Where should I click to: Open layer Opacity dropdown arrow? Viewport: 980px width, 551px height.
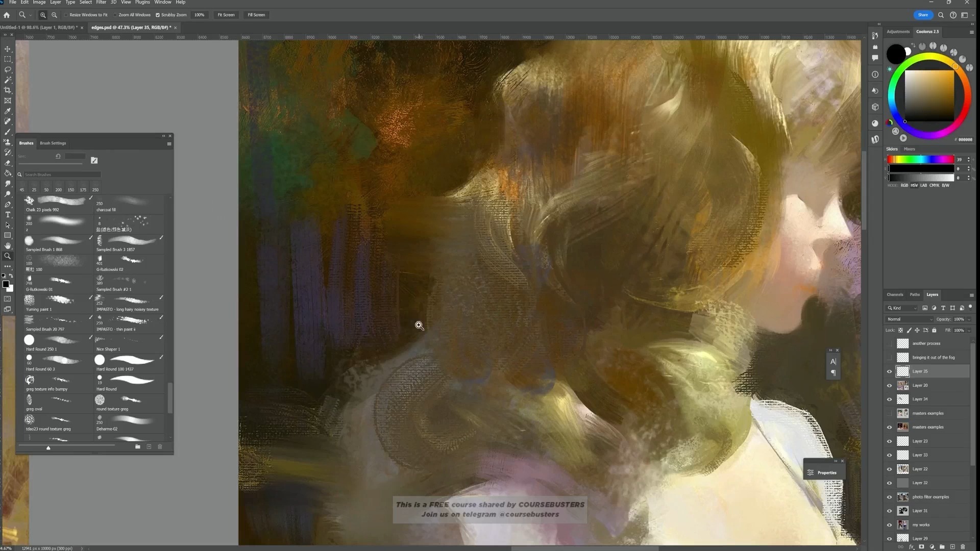coord(969,319)
